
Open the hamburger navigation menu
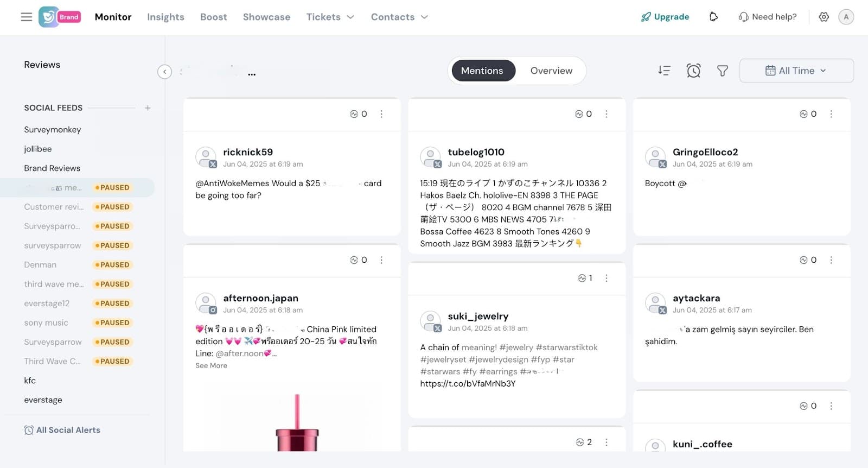click(26, 17)
